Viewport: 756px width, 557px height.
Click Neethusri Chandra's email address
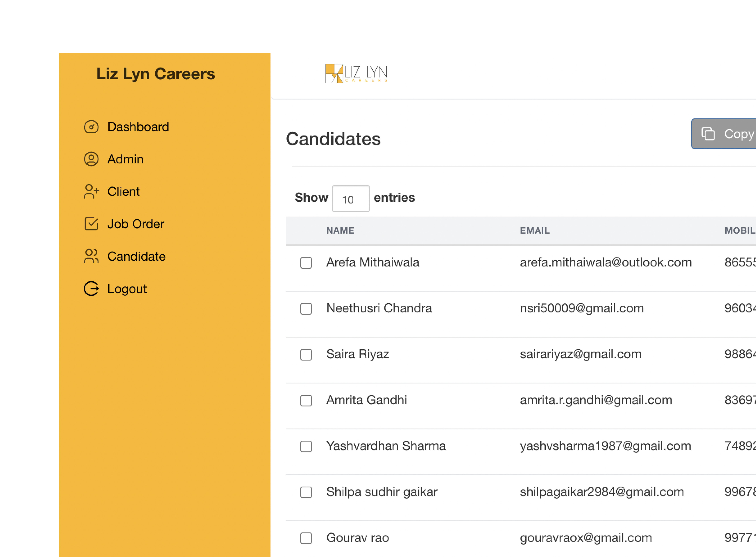582,308
